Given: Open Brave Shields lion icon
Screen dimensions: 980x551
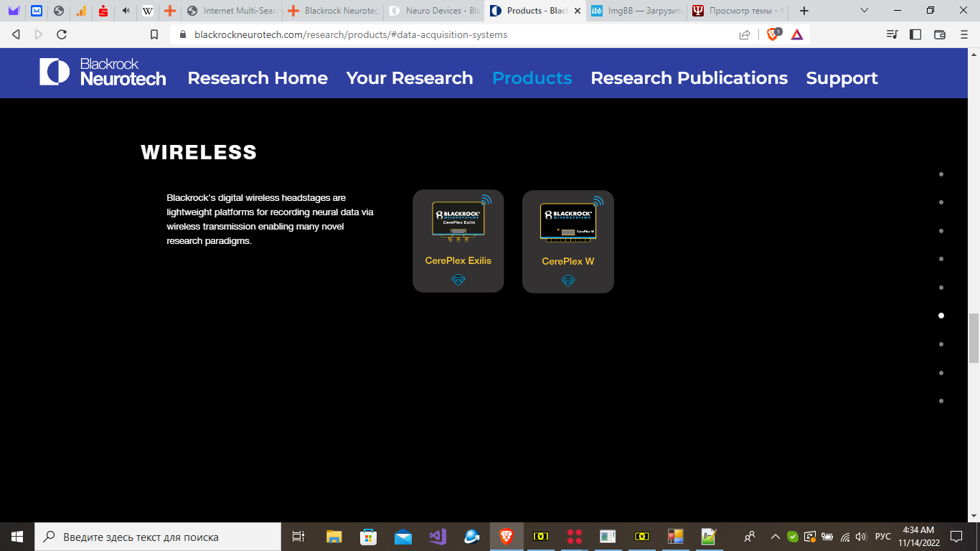Looking at the screenshot, I should pyautogui.click(x=773, y=34).
